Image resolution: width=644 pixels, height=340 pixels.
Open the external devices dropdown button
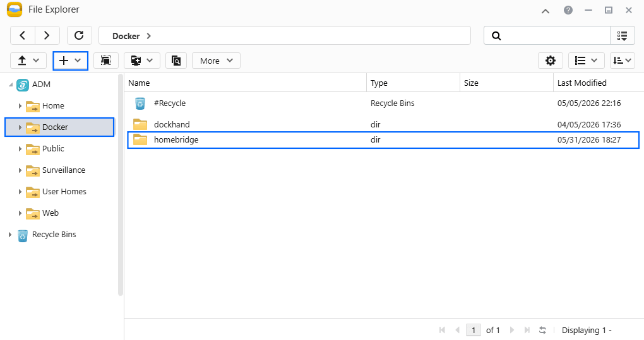click(x=142, y=61)
